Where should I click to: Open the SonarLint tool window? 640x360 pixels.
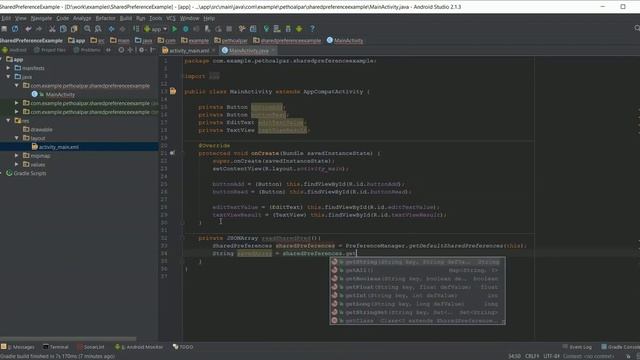(x=91, y=347)
